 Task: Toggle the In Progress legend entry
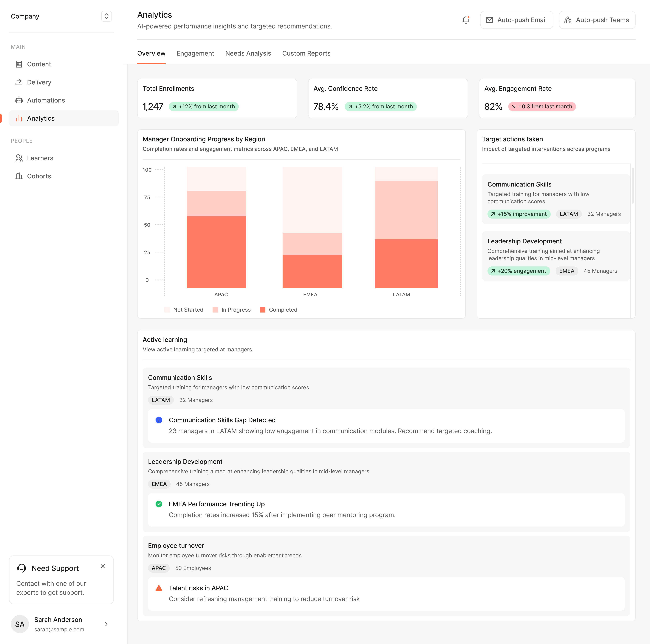pos(232,310)
